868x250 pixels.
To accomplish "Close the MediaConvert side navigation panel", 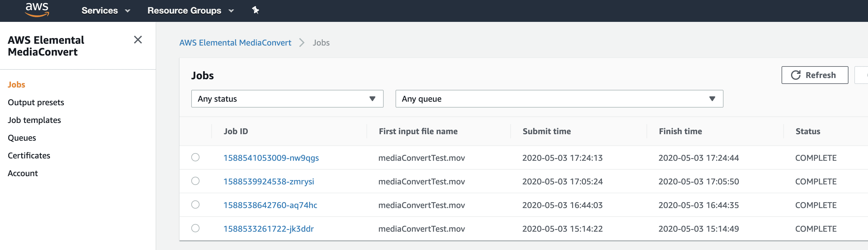I will 138,40.
